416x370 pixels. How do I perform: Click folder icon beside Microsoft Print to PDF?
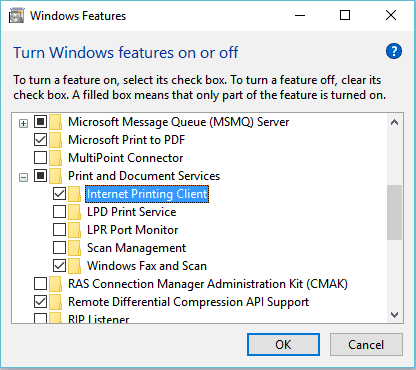[x=55, y=140]
